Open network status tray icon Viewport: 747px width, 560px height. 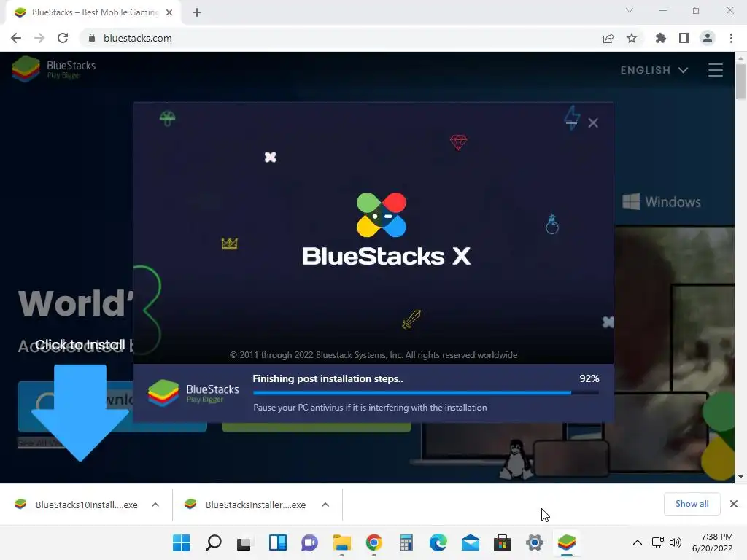(x=658, y=542)
